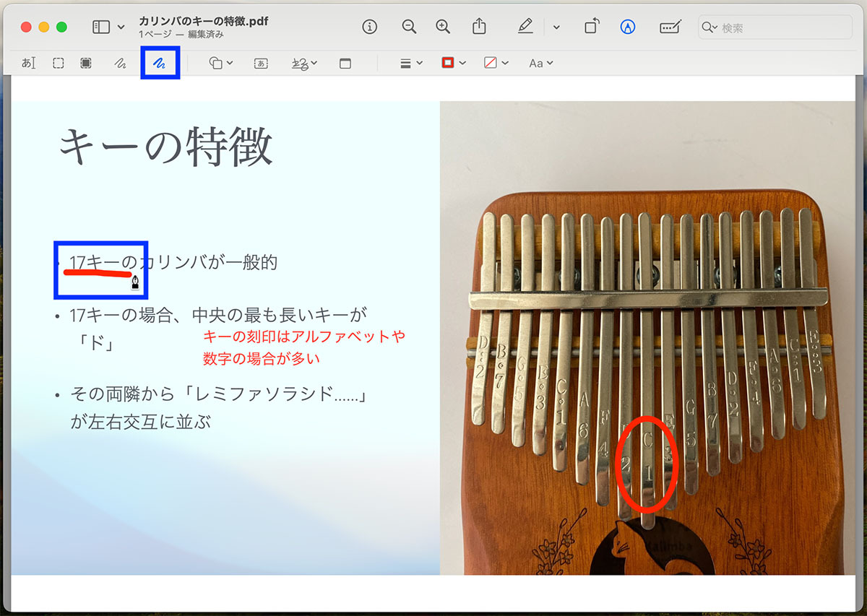Rotate the page with the rotate icon
The image size is (867, 616).
point(592,27)
